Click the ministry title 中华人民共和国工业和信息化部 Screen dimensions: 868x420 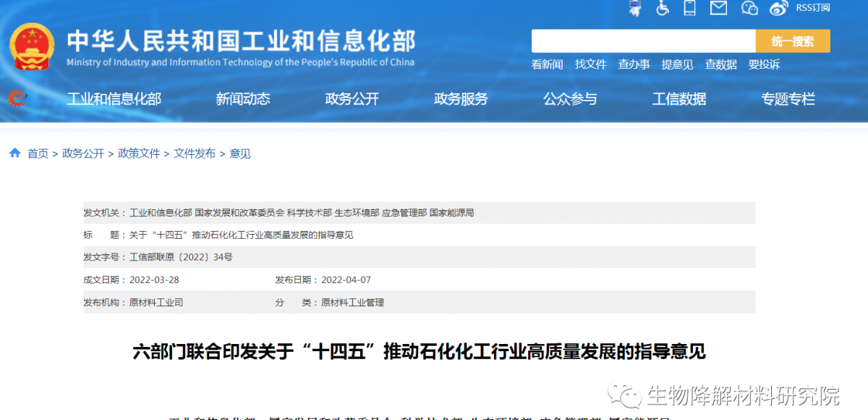(x=242, y=41)
